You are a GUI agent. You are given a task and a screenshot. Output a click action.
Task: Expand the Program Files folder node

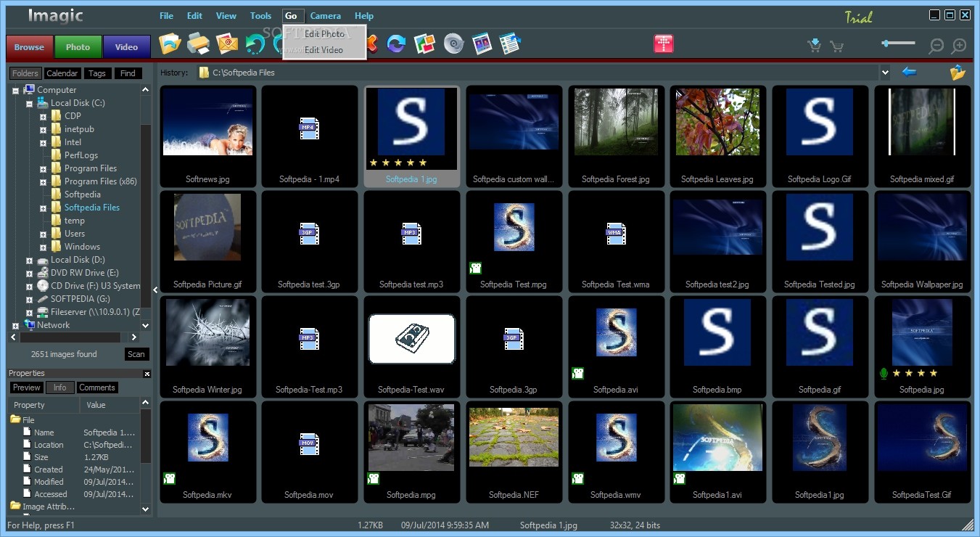click(43, 168)
